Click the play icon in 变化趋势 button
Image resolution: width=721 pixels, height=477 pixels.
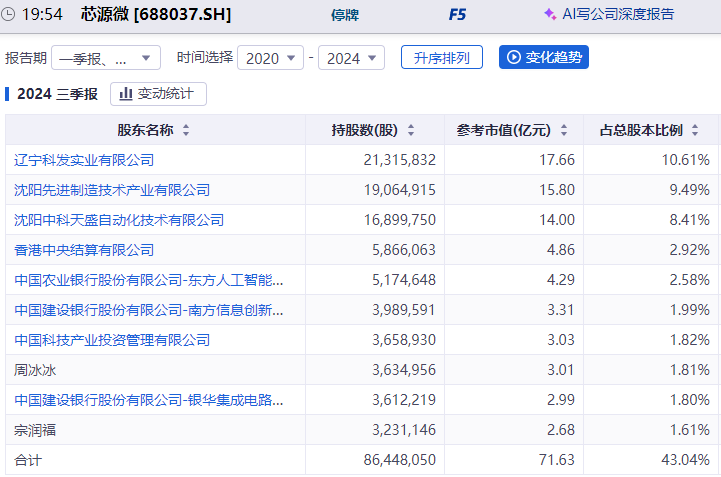coord(514,57)
